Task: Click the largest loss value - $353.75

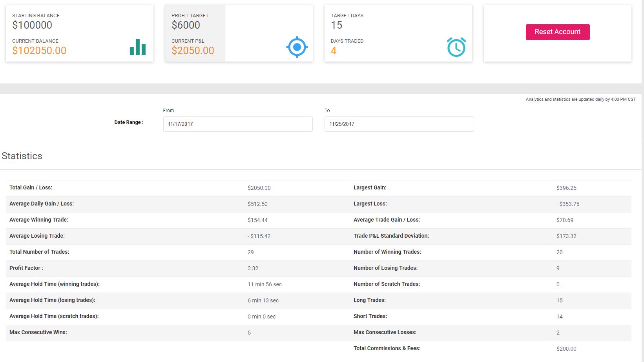Action: tap(568, 204)
